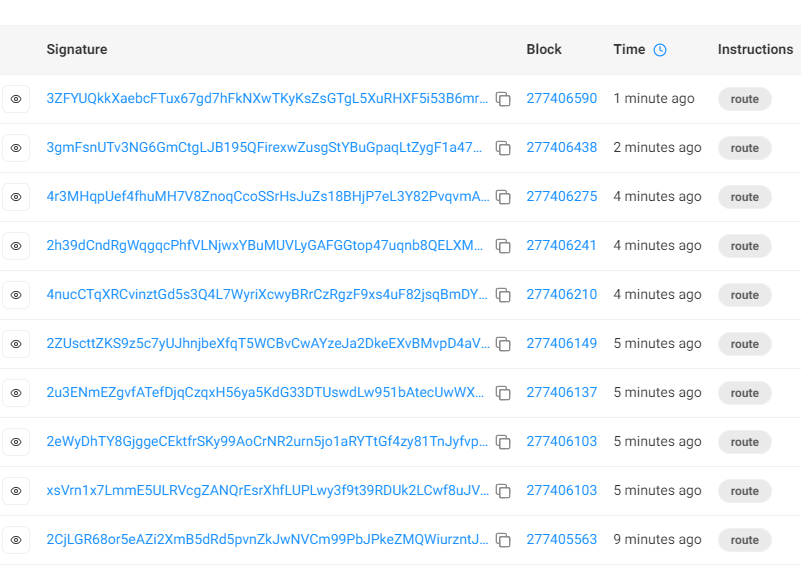View details eye icon for 2h39dCnd transaction

(x=16, y=246)
